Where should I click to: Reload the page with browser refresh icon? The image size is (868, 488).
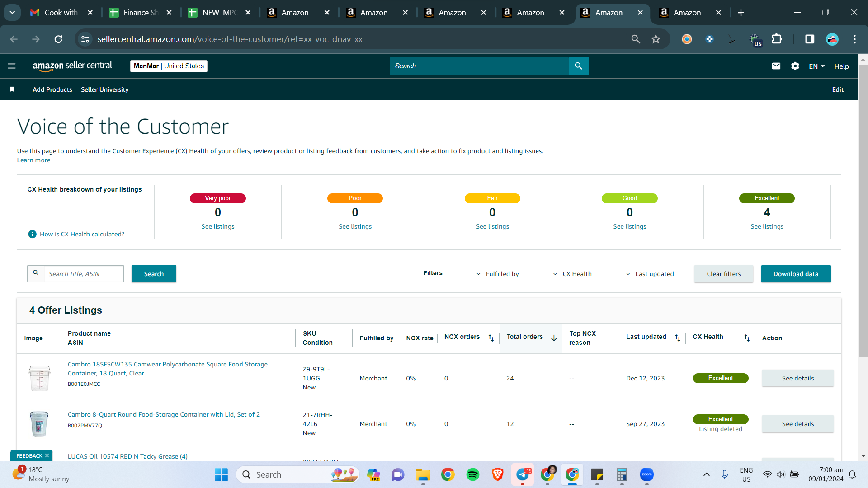point(58,39)
